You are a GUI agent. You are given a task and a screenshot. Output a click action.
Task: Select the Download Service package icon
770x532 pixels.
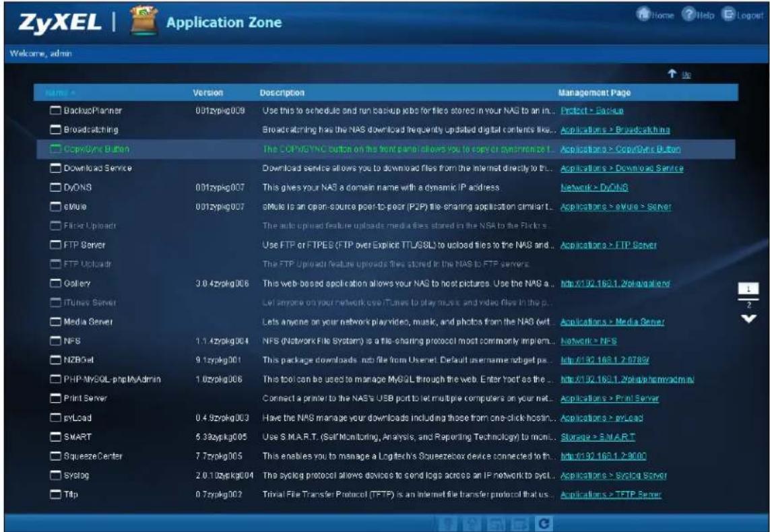tap(55, 168)
